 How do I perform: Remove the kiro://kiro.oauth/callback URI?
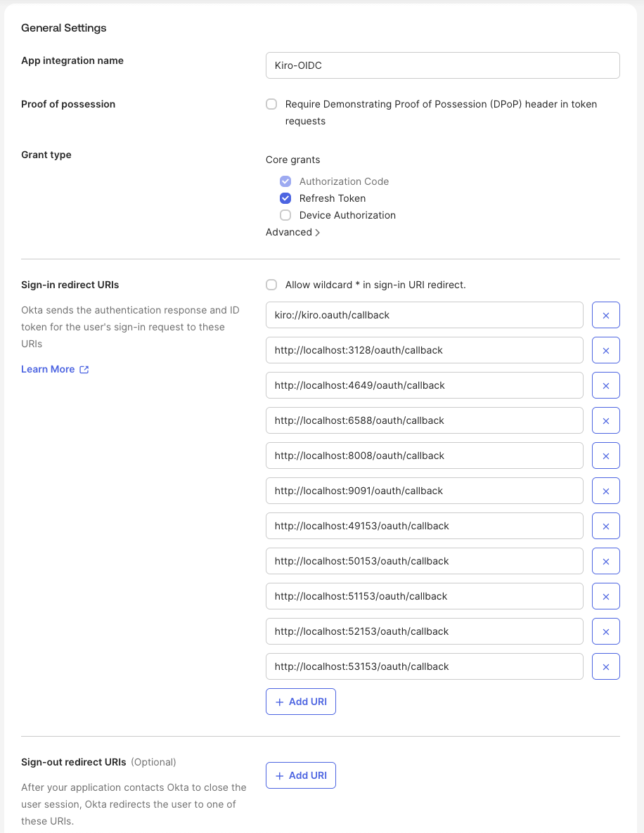pyautogui.click(x=605, y=315)
